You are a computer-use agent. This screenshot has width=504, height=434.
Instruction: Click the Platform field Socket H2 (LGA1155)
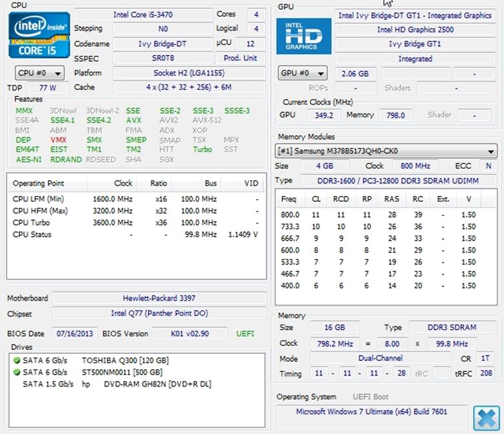[x=189, y=73]
